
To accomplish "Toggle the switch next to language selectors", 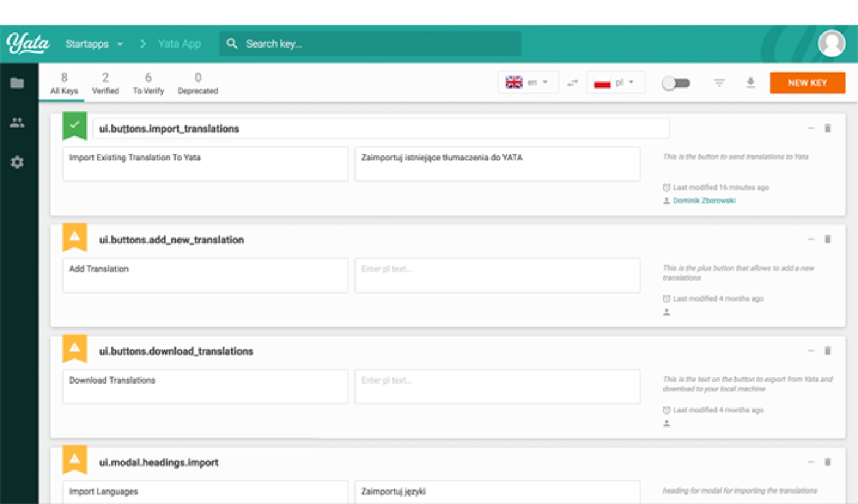I will pyautogui.click(x=676, y=83).
